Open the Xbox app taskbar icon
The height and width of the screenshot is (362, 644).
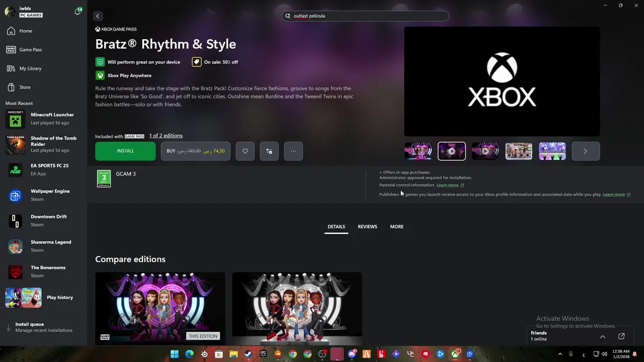tap(455, 354)
